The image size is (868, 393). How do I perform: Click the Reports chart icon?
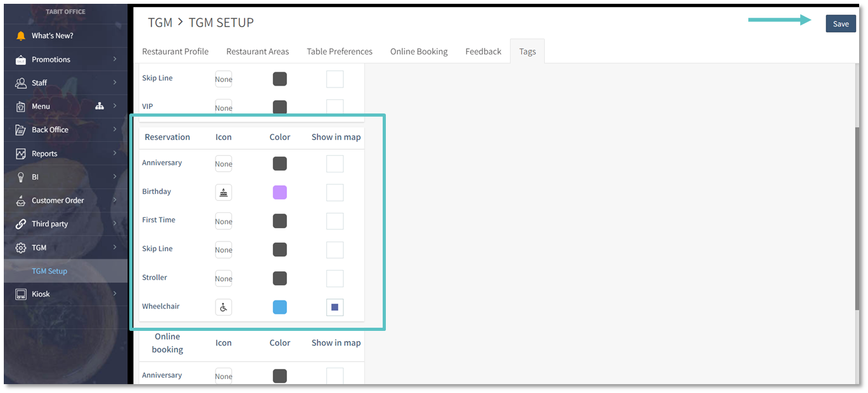(21, 153)
